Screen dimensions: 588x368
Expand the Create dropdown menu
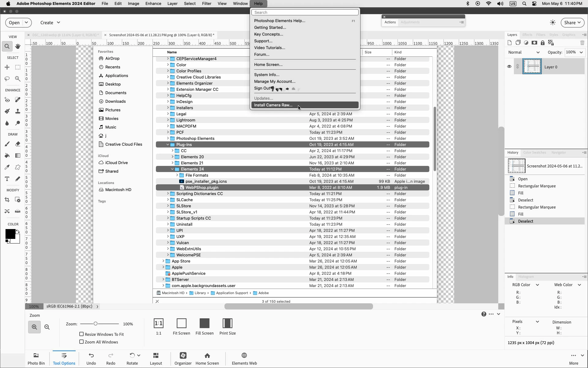(x=50, y=22)
